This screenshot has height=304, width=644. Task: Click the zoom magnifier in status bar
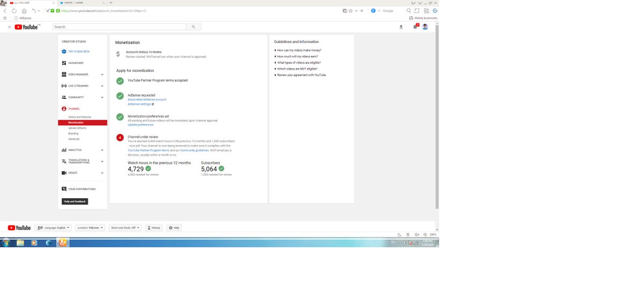coord(426,235)
